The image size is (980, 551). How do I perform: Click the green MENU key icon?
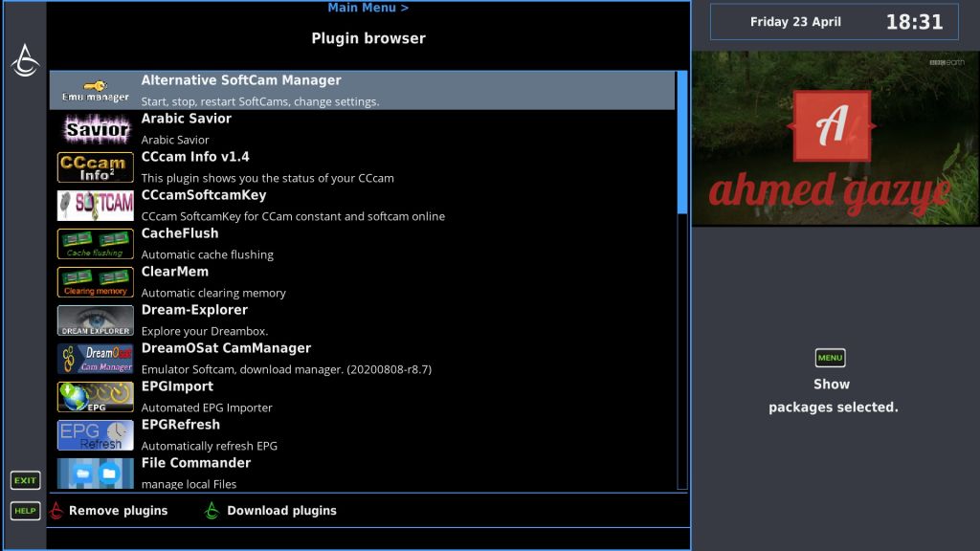pyautogui.click(x=830, y=358)
